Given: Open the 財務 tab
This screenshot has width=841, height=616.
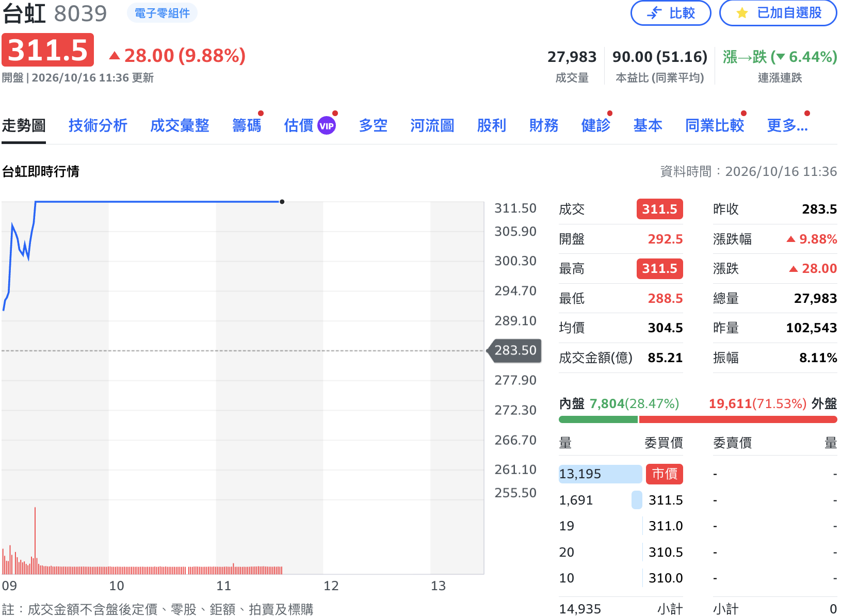Looking at the screenshot, I should [544, 125].
